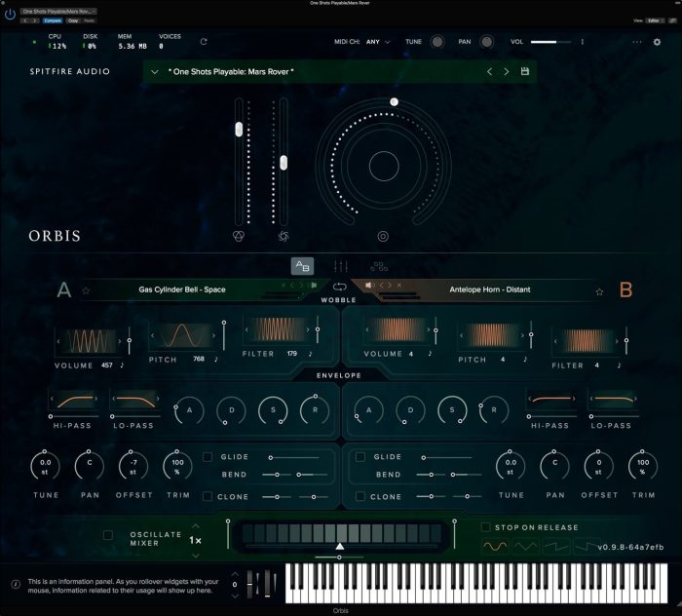Click the PAN knob in top bar
This screenshot has width=682, height=616.
(x=487, y=42)
